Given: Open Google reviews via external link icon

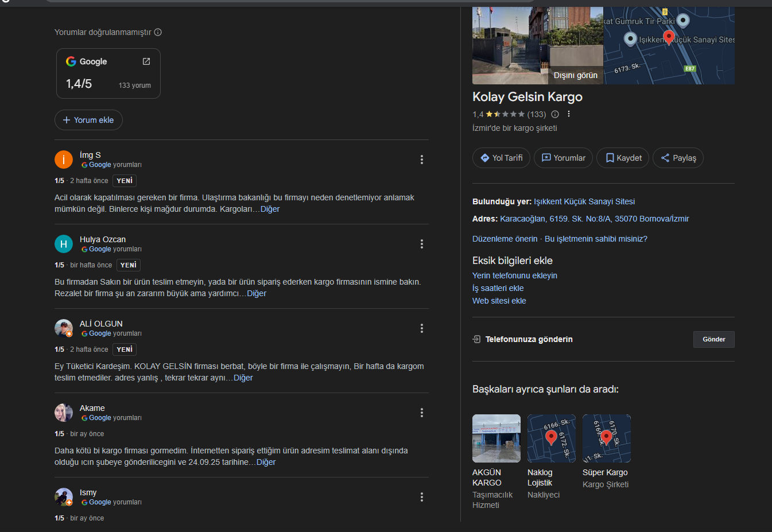Looking at the screenshot, I should 146,61.
